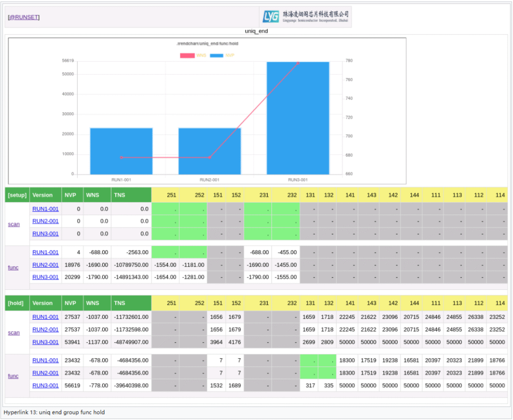This screenshot has width=513, height=420.
Task: Open RUN3-001 in the setup func rows
Action: tap(46, 277)
